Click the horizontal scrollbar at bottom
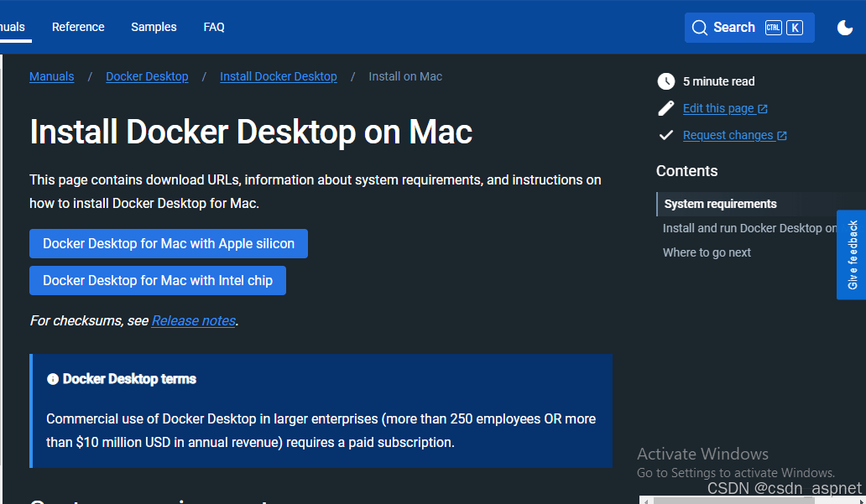This screenshot has width=866, height=504. (x=734, y=500)
